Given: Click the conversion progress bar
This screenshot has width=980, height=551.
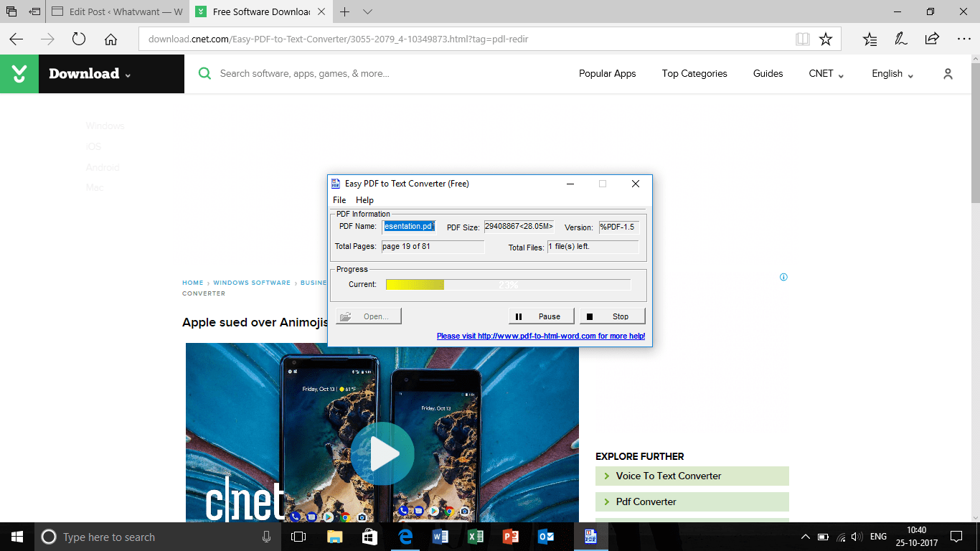Looking at the screenshot, I should [x=508, y=285].
